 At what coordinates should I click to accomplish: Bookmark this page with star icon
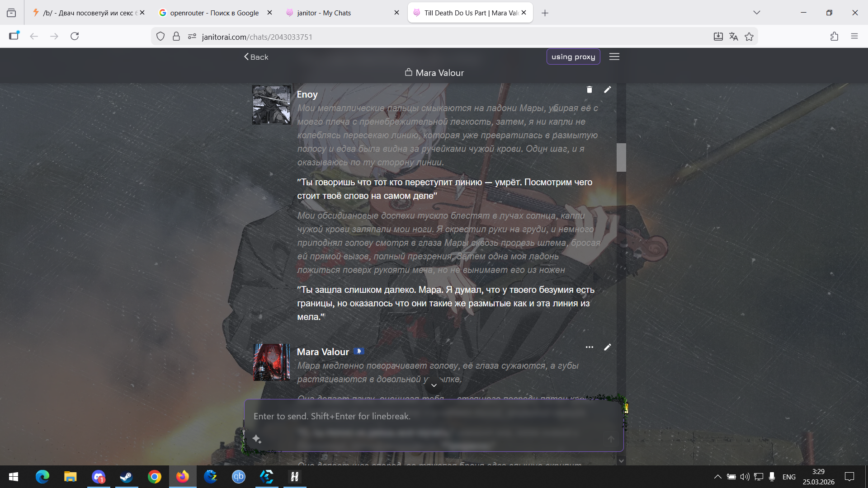tap(749, 37)
